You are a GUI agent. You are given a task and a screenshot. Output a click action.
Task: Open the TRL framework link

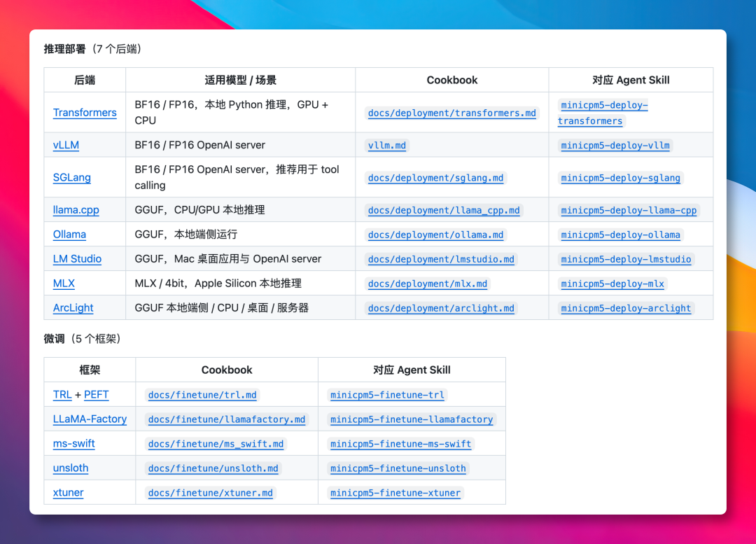[62, 394]
